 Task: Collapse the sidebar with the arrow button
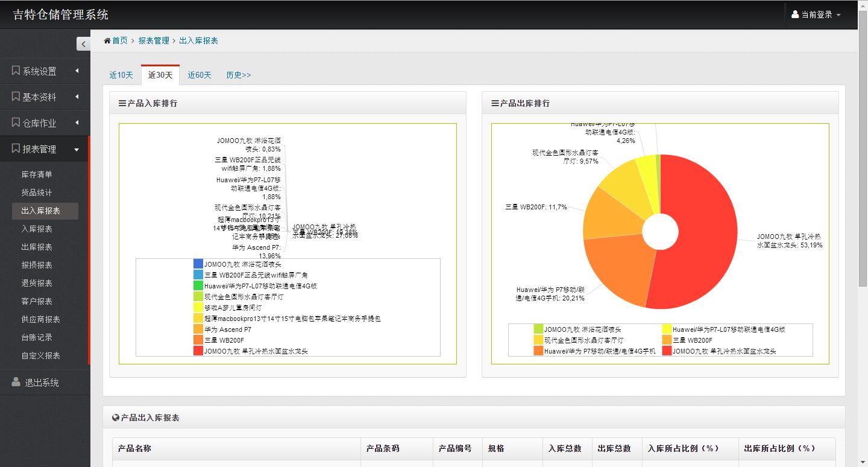(x=83, y=43)
